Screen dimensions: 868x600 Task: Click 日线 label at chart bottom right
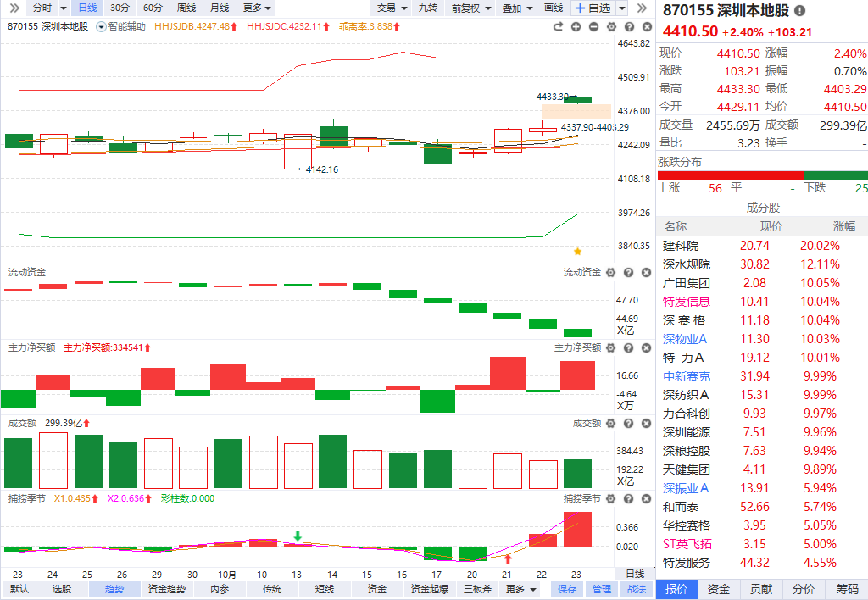click(635, 574)
